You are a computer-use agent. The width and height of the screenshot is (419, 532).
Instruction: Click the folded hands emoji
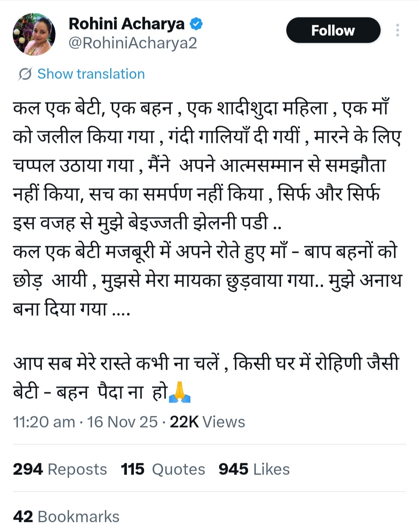tap(180, 392)
